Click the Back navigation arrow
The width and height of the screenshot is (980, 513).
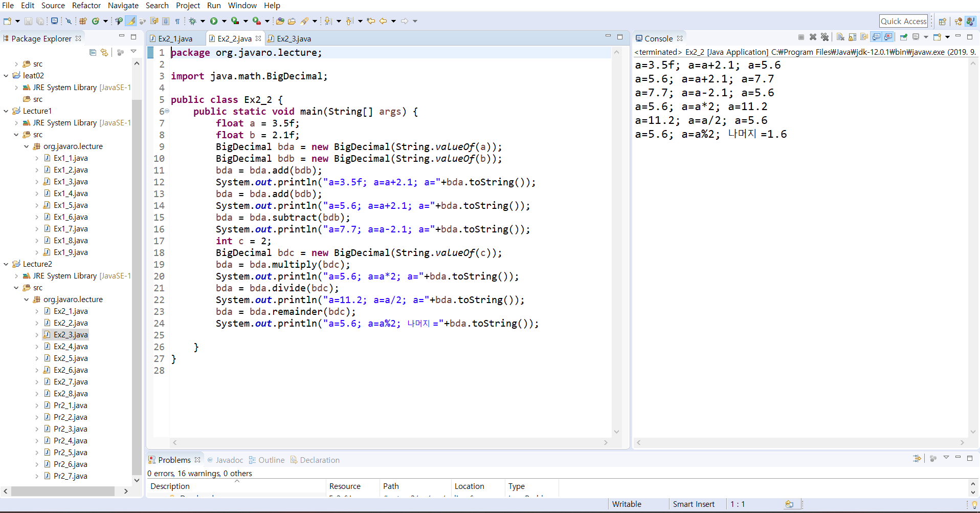(x=383, y=21)
